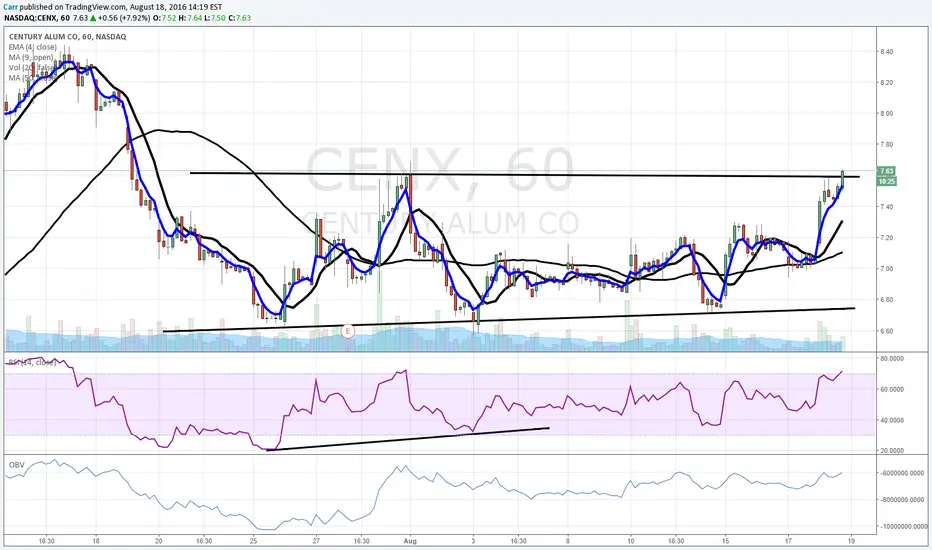Click the 80.0000 RSI axis label
Screen dimensions: 932x550
coord(892,359)
